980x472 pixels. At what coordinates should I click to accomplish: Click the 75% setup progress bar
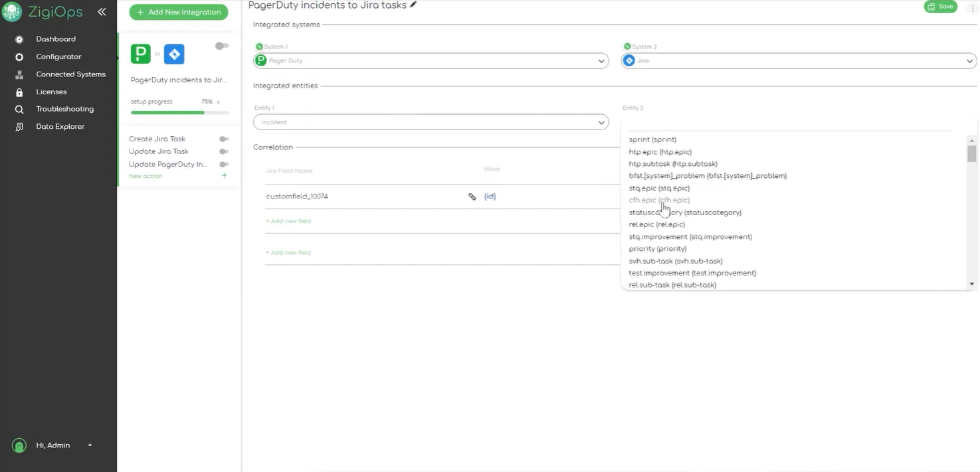(x=178, y=112)
